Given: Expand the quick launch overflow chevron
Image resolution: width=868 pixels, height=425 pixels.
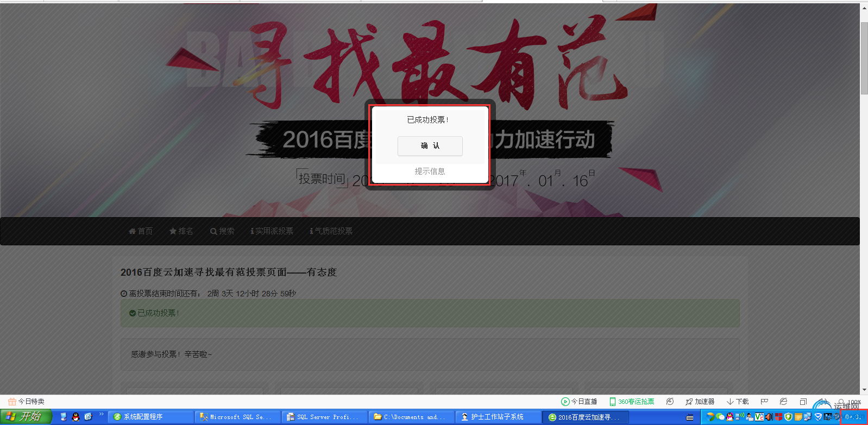Looking at the screenshot, I should point(101,415).
